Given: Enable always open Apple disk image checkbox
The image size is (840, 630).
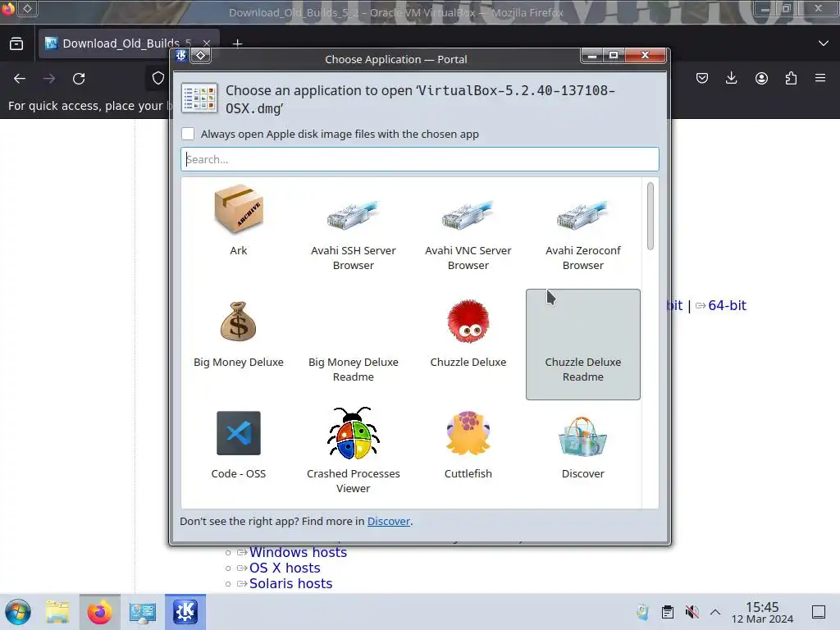Looking at the screenshot, I should 188,134.
